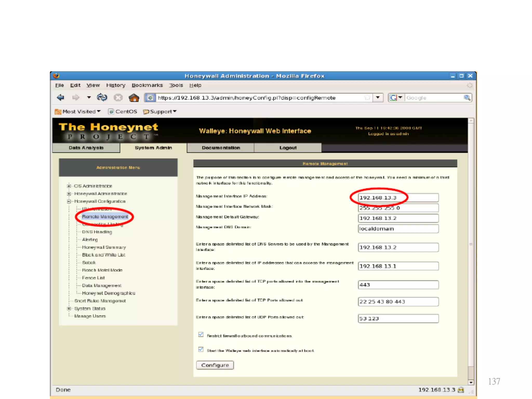Click the bookmark star in address bar

point(367,98)
